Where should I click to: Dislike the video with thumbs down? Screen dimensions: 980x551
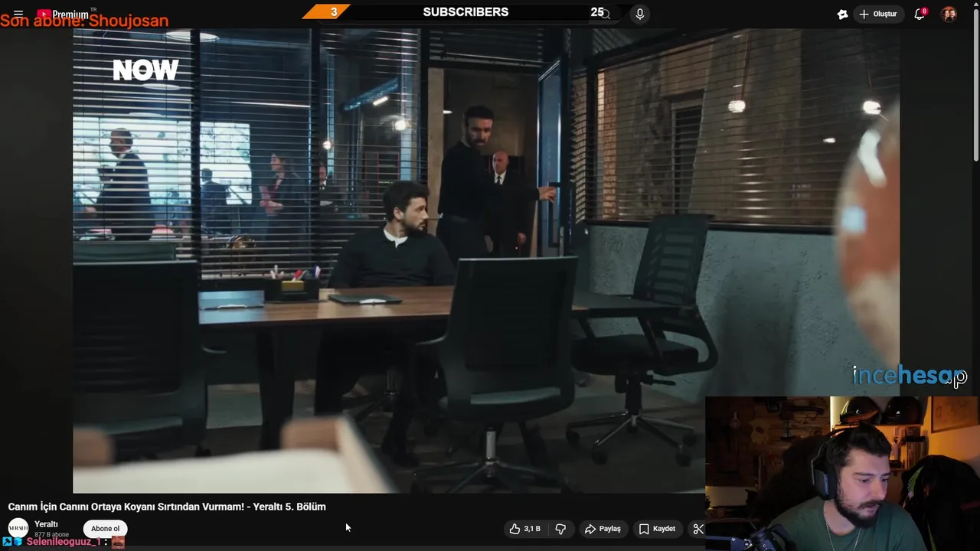[x=560, y=529]
